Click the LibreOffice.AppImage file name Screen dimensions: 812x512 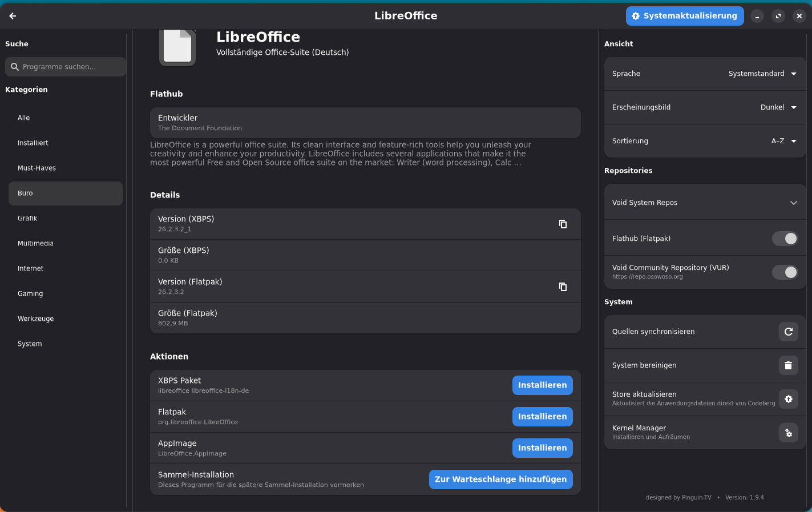click(x=192, y=454)
